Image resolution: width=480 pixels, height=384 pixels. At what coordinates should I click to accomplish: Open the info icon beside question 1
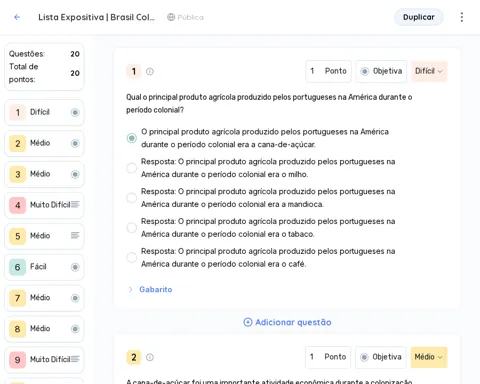click(150, 71)
